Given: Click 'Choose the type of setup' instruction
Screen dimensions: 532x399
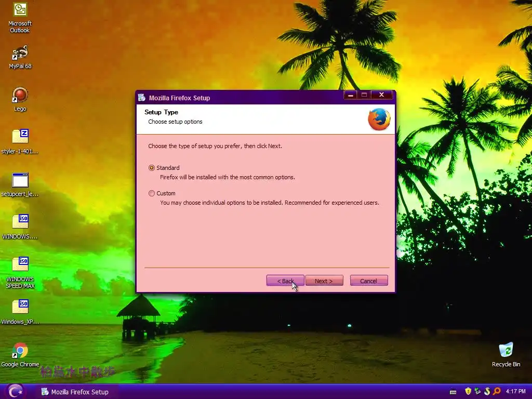Looking at the screenshot, I should pyautogui.click(x=215, y=146).
